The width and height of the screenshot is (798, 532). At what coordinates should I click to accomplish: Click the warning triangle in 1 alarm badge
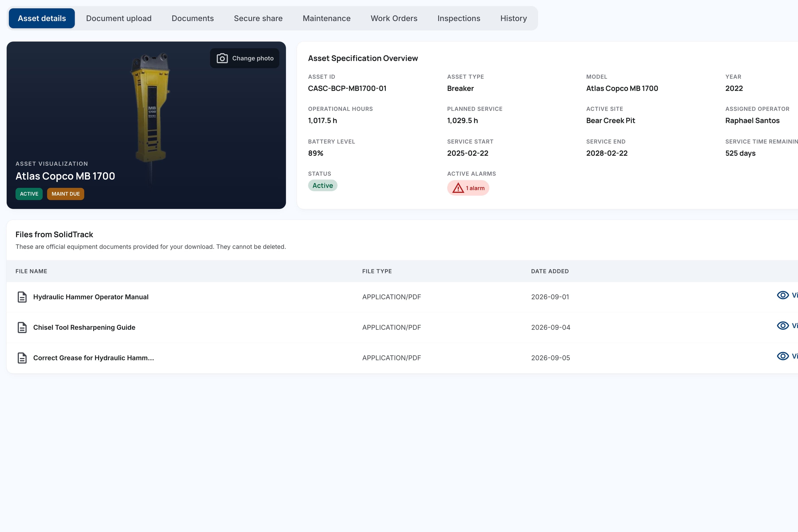click(x=458, y=188)
